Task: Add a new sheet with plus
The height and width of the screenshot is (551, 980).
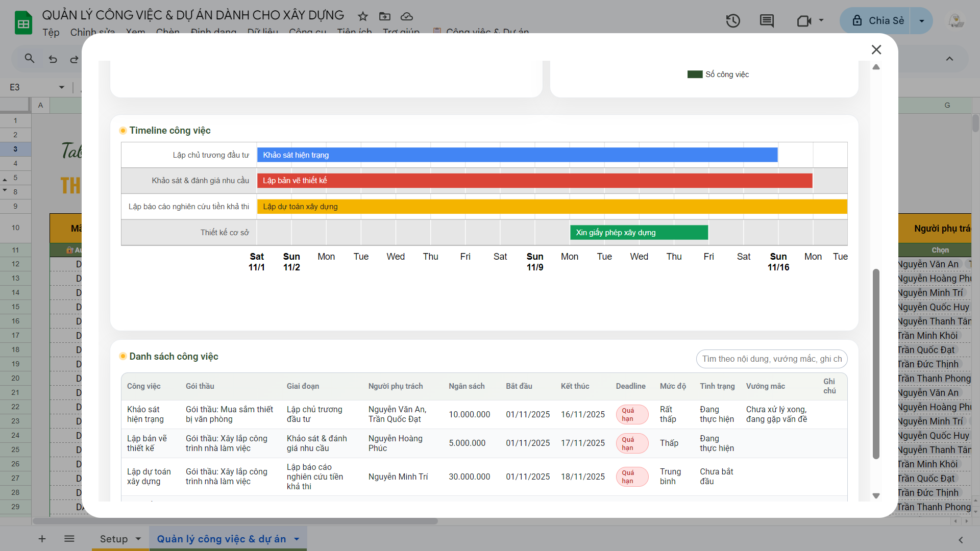Action: [x=42, y=539]
